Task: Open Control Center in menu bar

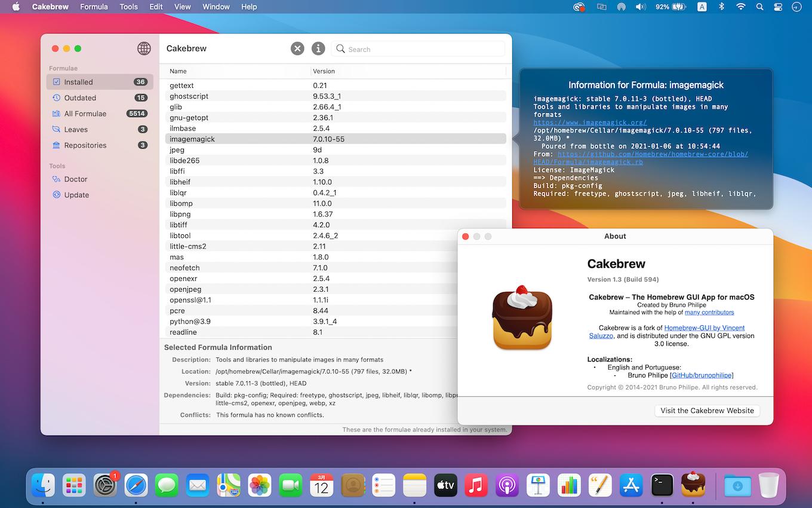Action: point(778,7)
